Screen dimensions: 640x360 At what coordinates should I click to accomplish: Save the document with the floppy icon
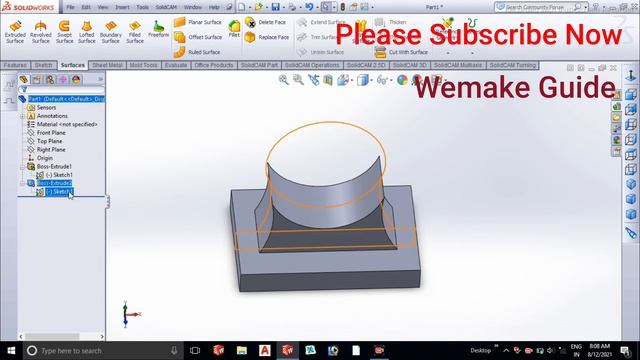click(x=276, y=7)
